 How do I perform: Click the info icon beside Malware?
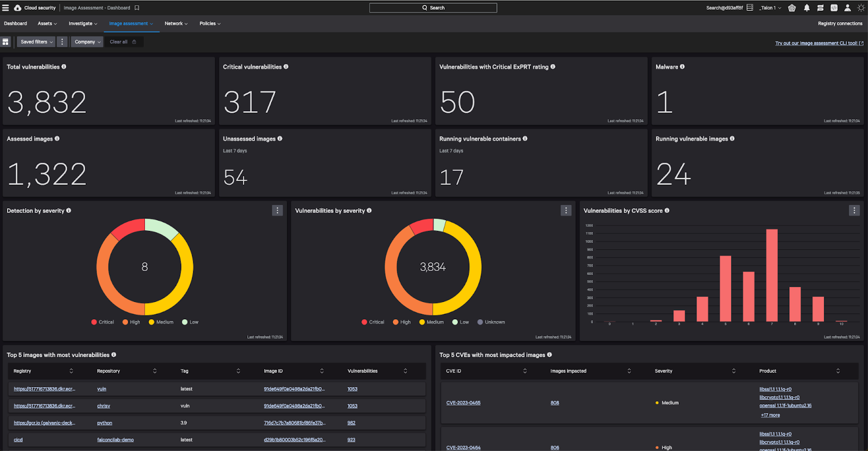[682, 67]
